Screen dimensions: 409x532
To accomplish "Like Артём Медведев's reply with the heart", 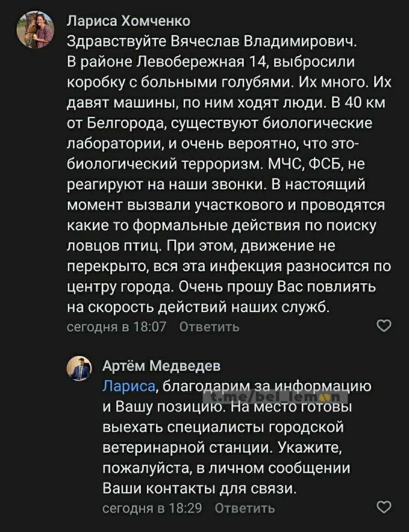I will (383, 507).
